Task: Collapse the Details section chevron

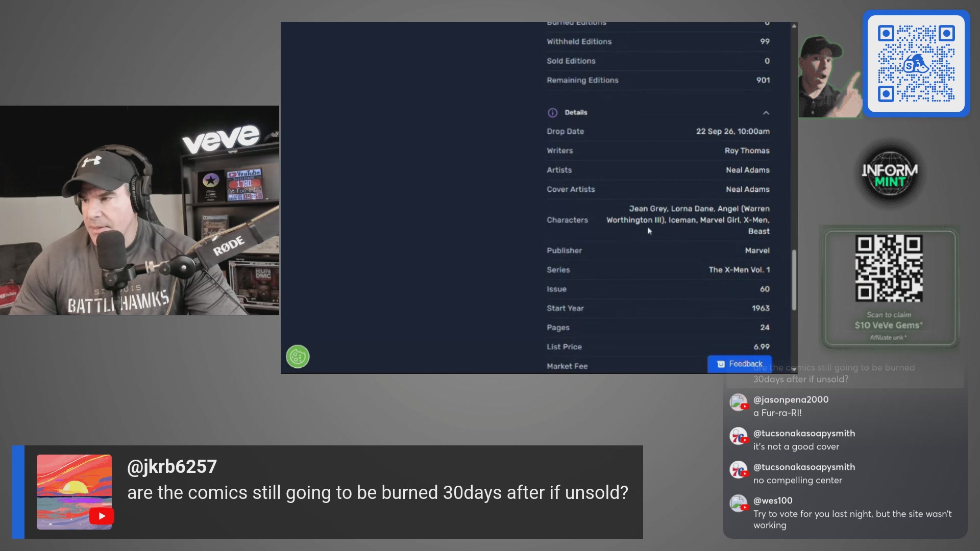Action: 766,113
